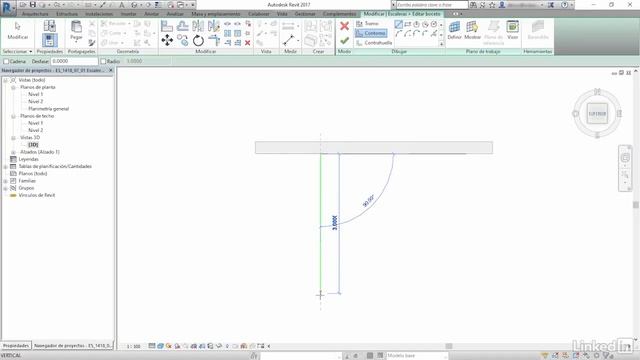Open the Insertar ribbon tab
640x360 pixels.
tap(128, 14)
